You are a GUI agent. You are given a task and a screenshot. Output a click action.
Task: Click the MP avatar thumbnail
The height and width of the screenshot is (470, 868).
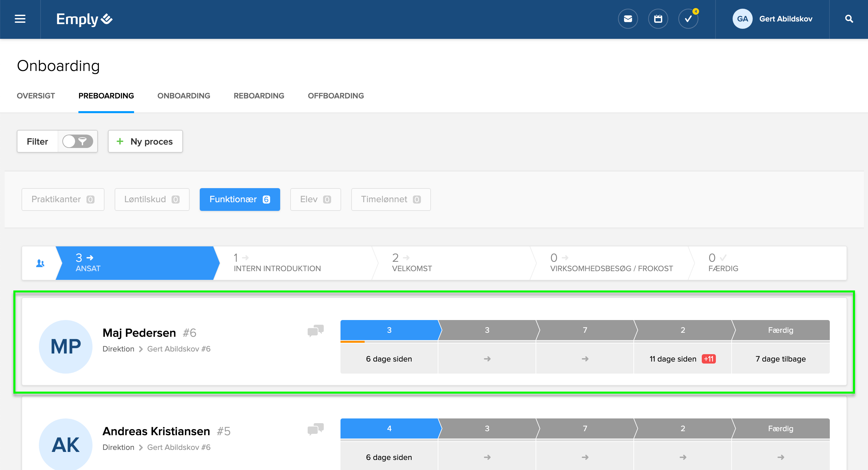pyautogui.click(x=66, y=346)
